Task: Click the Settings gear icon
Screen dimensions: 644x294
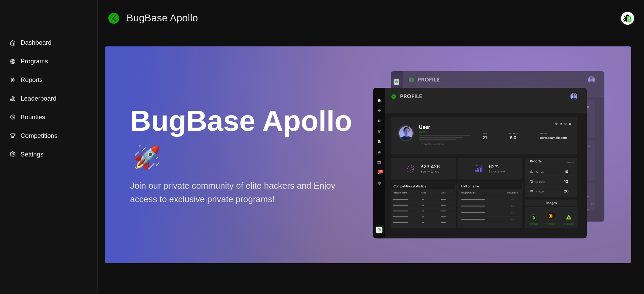Action: 13,154
